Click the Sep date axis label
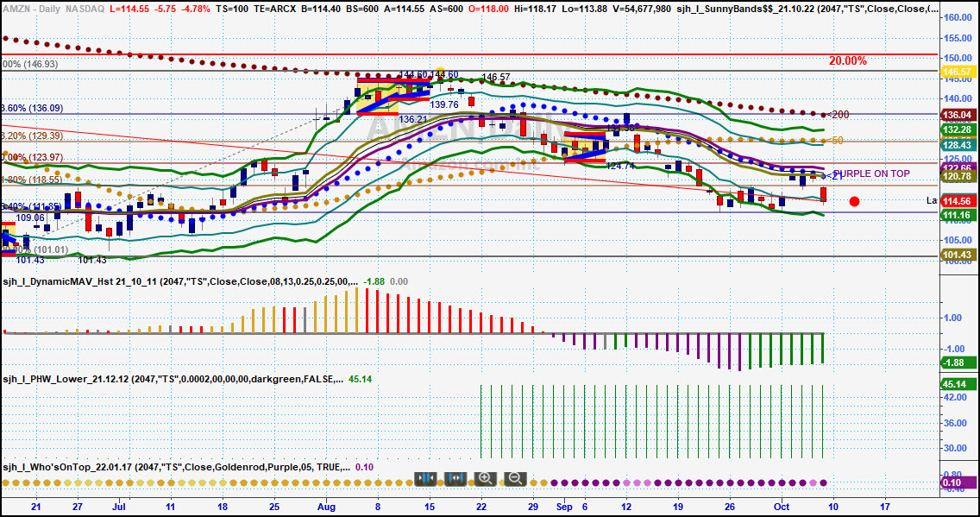This screenshot has height=517, width=980. click(x=564, y=507)
